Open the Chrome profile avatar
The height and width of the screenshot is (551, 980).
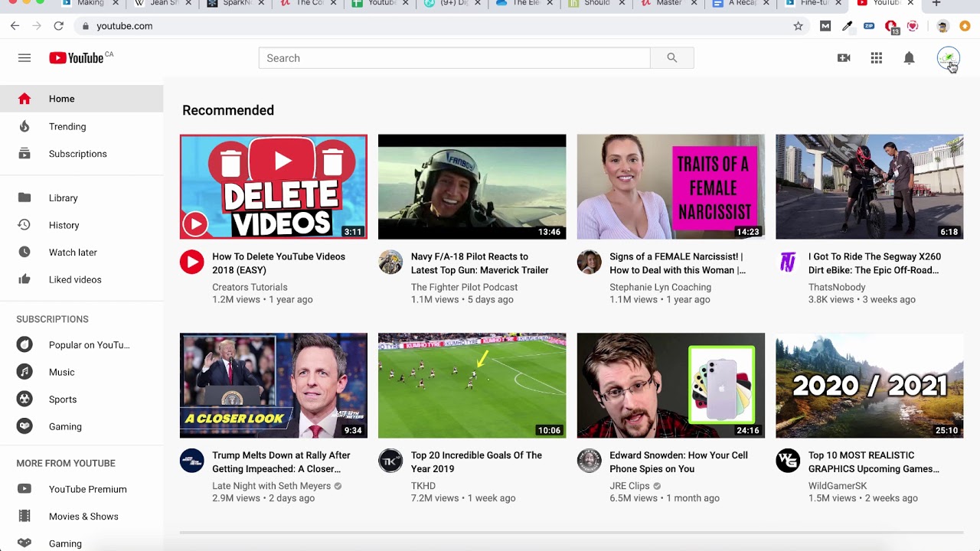942,26
